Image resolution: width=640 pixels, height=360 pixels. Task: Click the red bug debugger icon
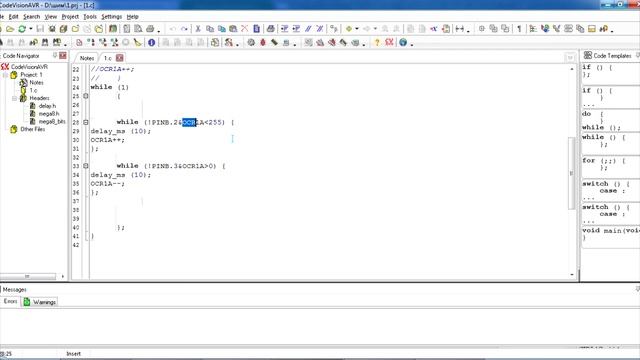coord(263,42)
